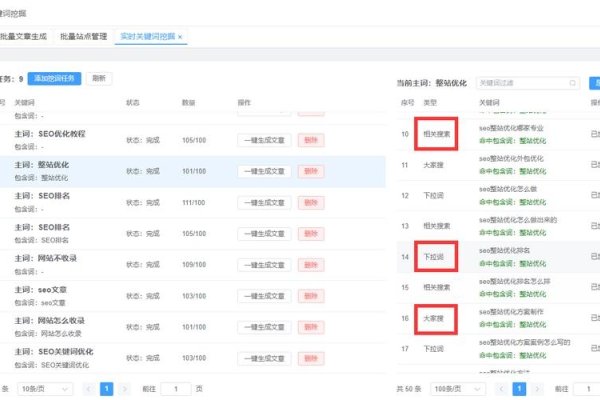Click the 109/100 count for 网站不收录

[x=194, y=265]
